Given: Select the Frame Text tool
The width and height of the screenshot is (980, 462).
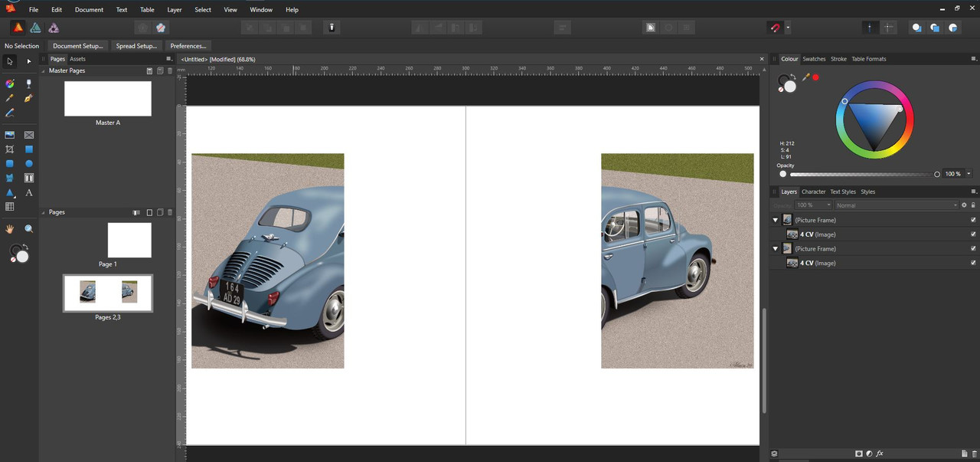Looking at the screenshot, I should (x=29, y=178).
